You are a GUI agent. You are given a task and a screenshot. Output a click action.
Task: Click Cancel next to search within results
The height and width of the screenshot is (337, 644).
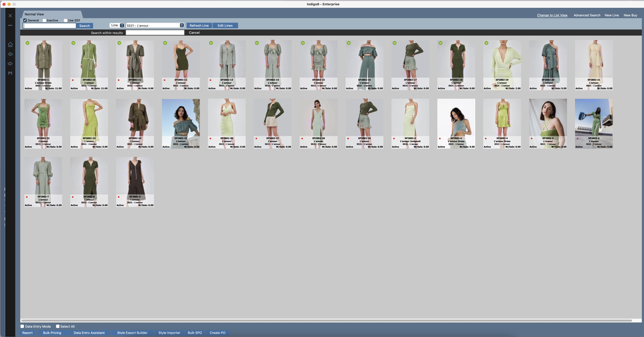tap(194, 32)
